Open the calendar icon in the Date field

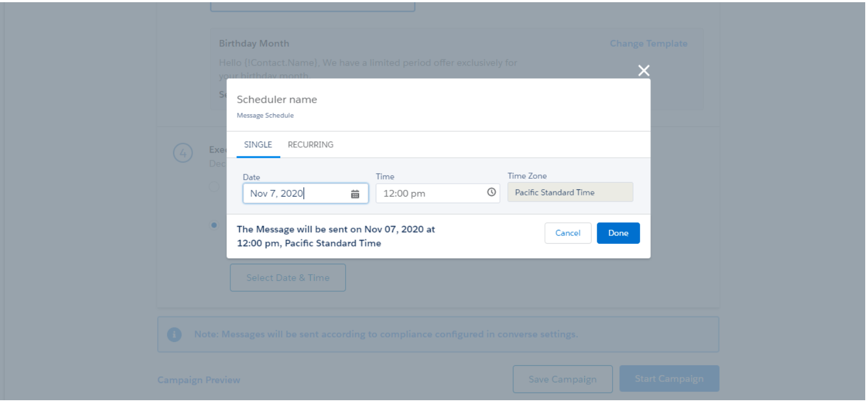pyautogui.click(x=355, y=193)
